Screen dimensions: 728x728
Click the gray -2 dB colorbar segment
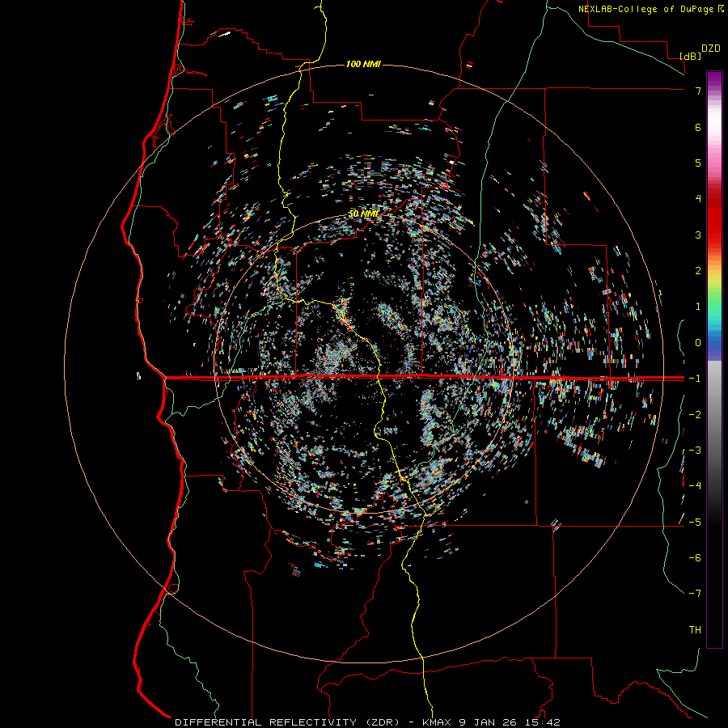point(714,415)
